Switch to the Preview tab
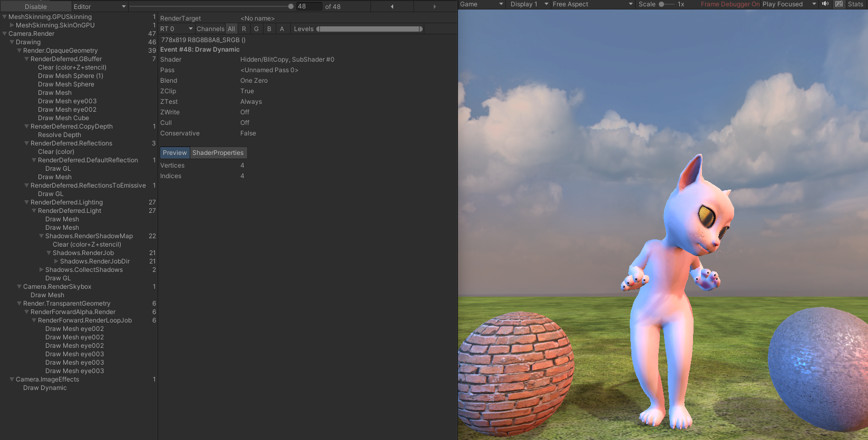Viewport: 868px width, 440px height. pos(175,153)
